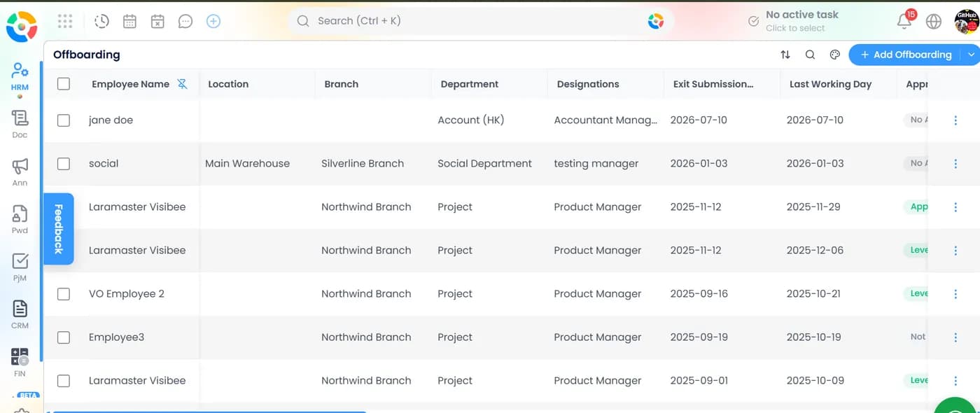Screen dimensions: 980x413
Task: Focus the Search (Ctrl + K) field
Action: point(480,21)
